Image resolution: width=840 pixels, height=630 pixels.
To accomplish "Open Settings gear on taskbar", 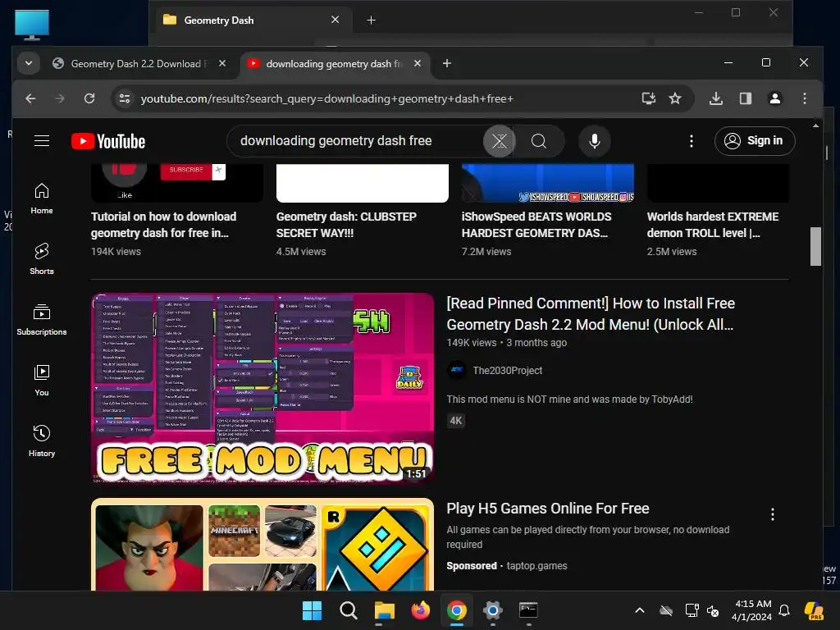I will (x=492, y=610).
